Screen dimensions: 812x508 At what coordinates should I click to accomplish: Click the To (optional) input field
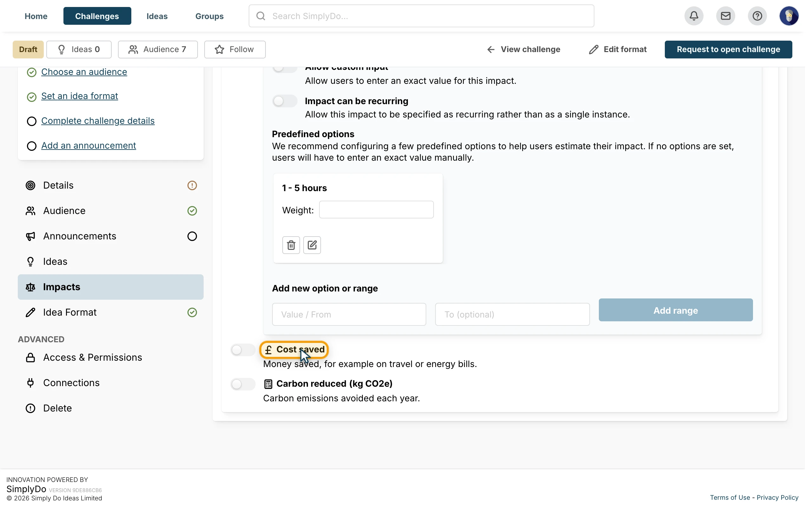pos(512,314)
